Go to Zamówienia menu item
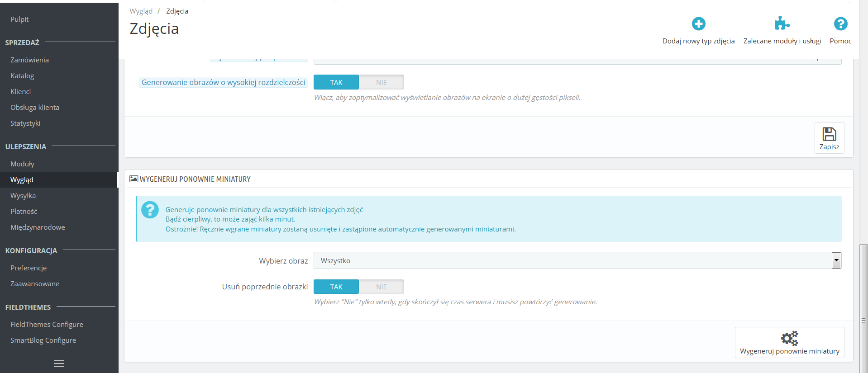This screenshot has width=868, height=373. [x=29, y=60]
